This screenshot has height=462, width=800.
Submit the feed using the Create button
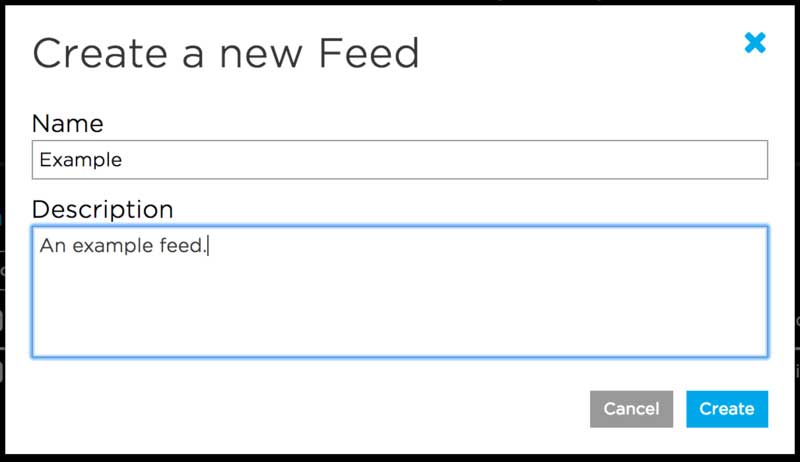(x=727, y=408)
